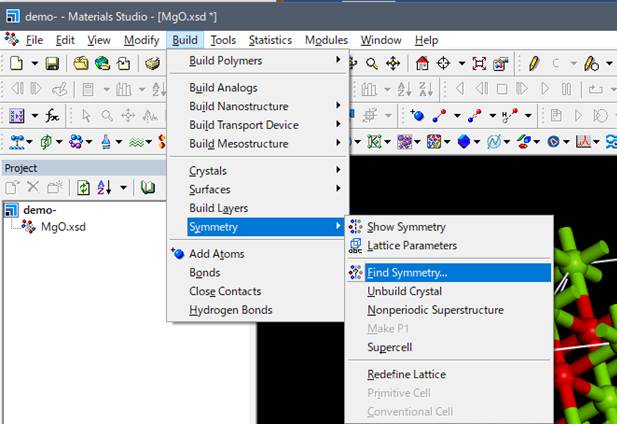Open the Modify menu
617x424 pixels.
[141, 40]
